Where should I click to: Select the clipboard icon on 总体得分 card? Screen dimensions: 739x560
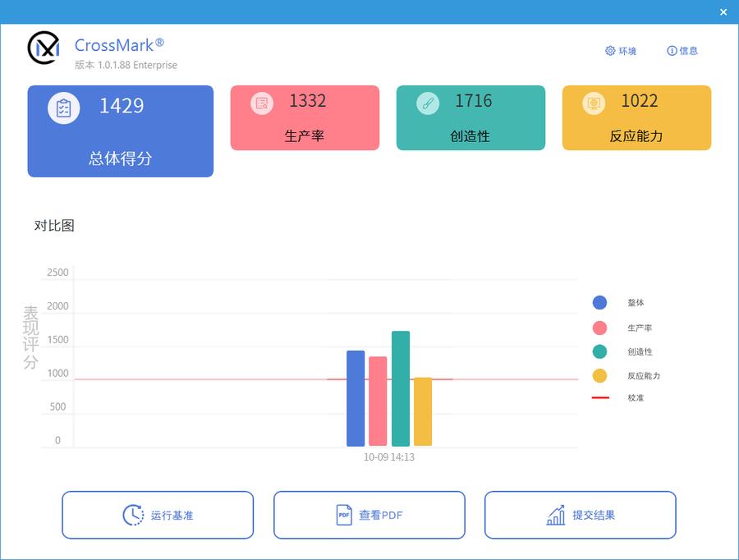tap(64, 108)
